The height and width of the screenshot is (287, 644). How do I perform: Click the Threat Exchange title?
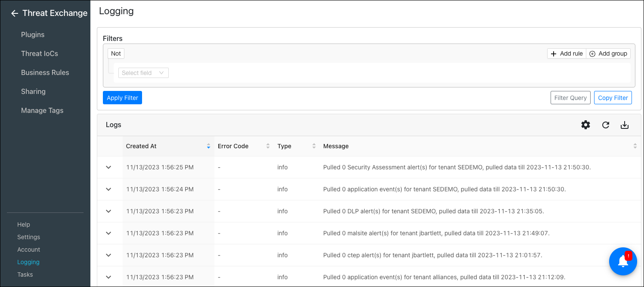(x=55, y=13)
